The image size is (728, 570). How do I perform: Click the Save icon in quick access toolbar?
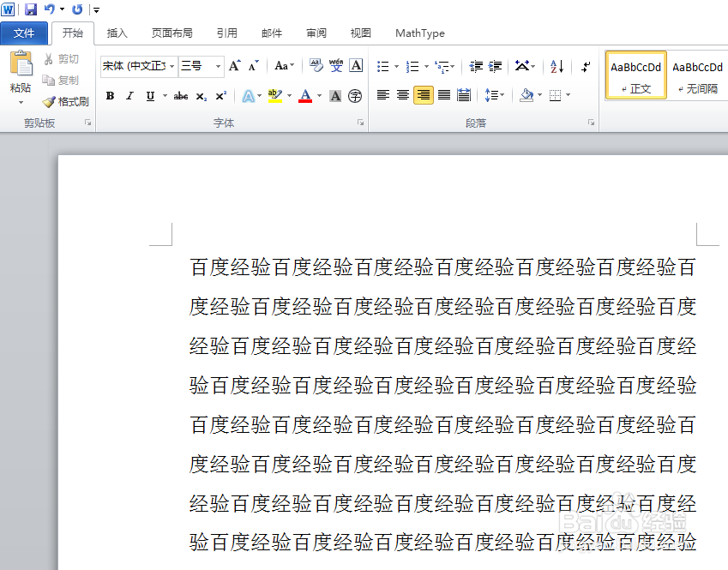pos(31,9)
